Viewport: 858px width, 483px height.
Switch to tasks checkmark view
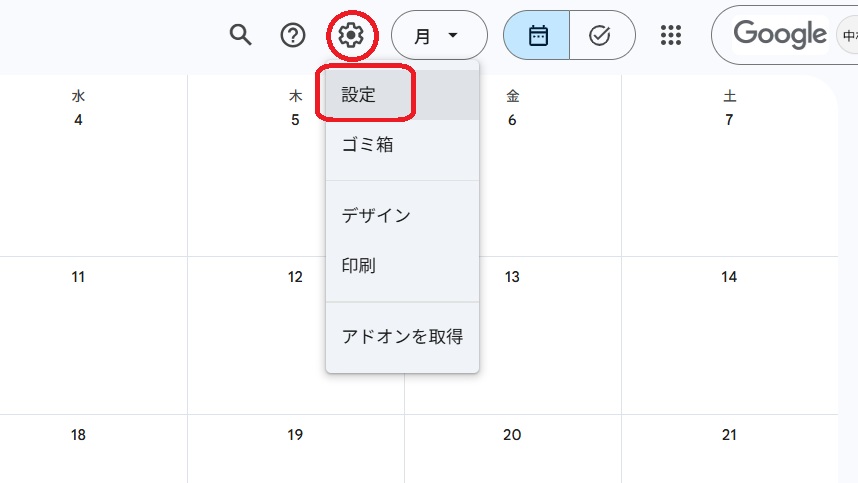[601, 36]
